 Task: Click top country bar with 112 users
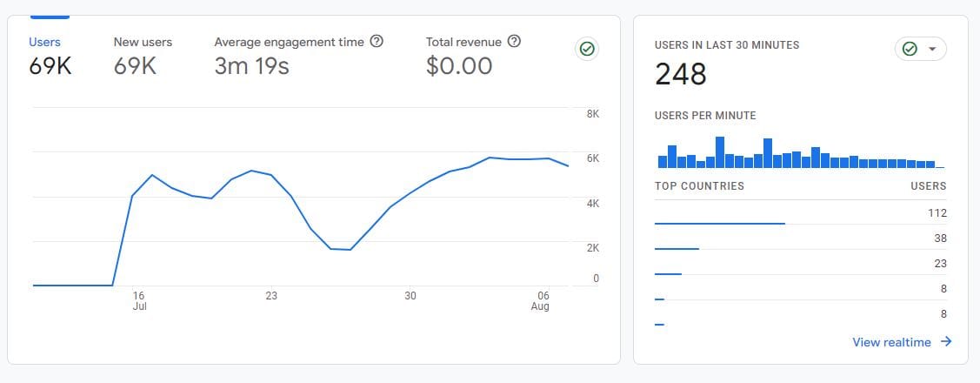coord(719,224)
